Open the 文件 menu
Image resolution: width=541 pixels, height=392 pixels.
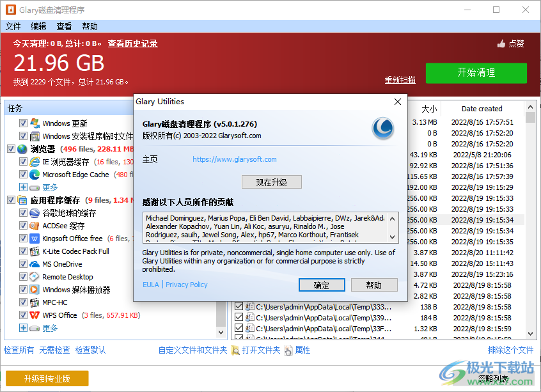pos(13,26)
